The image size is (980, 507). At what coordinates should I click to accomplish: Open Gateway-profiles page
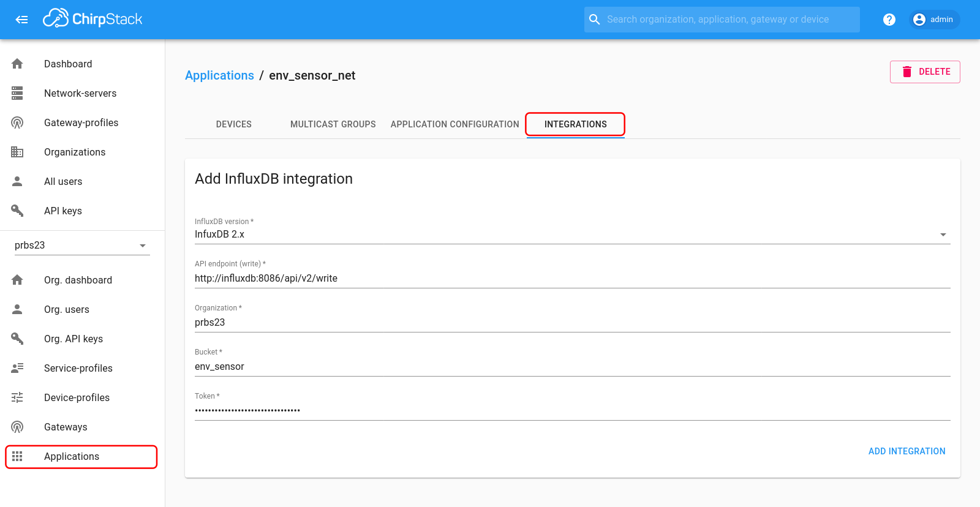[82, 122]
